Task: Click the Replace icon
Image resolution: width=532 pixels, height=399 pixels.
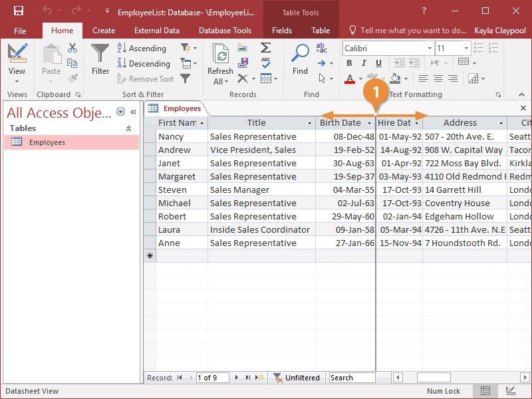Action: 322,48
